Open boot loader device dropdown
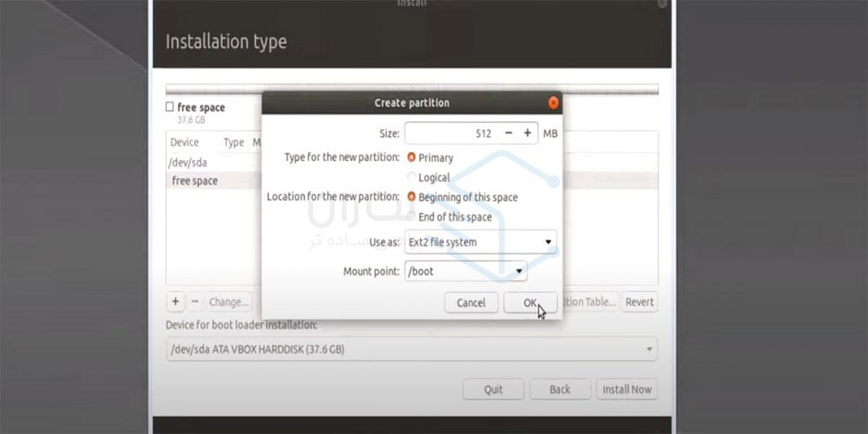 [411, 350]
